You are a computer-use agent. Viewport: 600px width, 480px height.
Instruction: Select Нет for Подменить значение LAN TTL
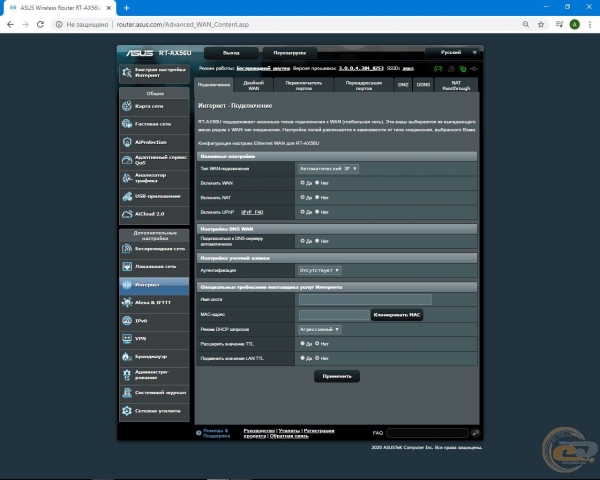tap(317, 358)
